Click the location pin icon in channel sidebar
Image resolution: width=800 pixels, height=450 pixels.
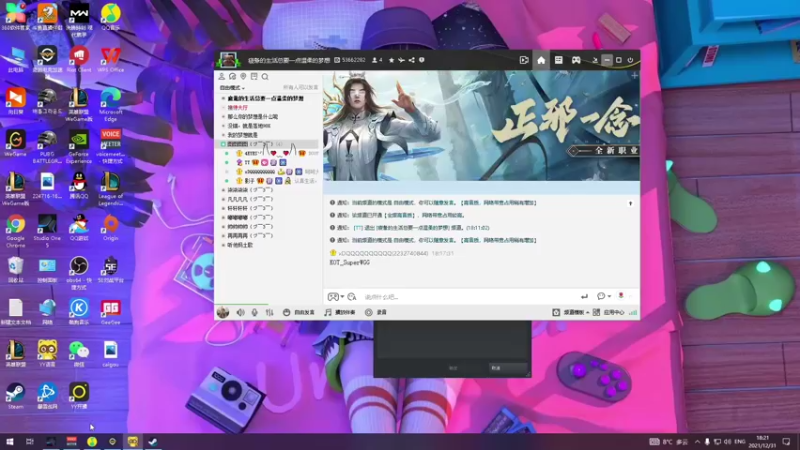click(x=243, y=77)
